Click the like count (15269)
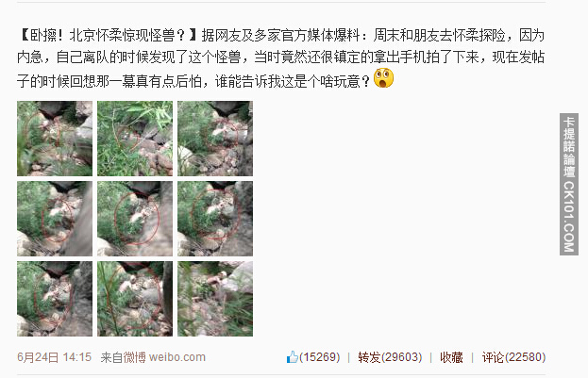Screen dimensions: 588x378 pos(320,357)
